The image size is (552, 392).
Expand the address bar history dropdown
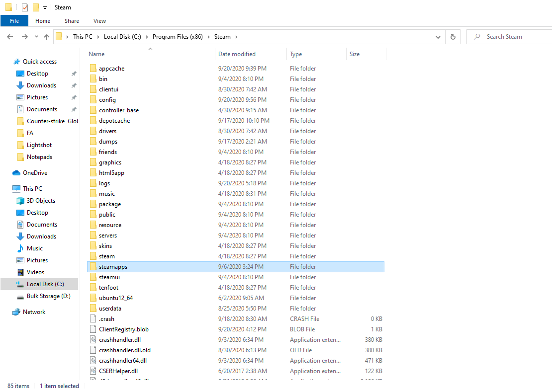438,37
